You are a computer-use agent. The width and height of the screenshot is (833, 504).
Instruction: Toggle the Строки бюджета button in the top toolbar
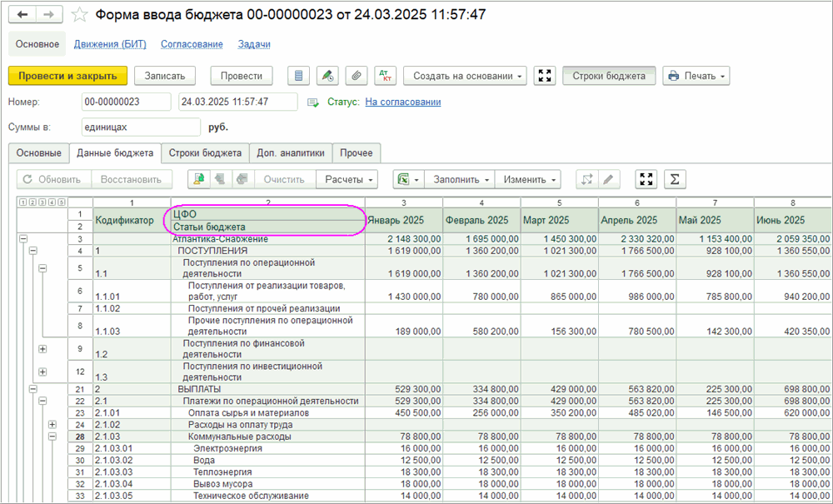(x=609, y=76)
